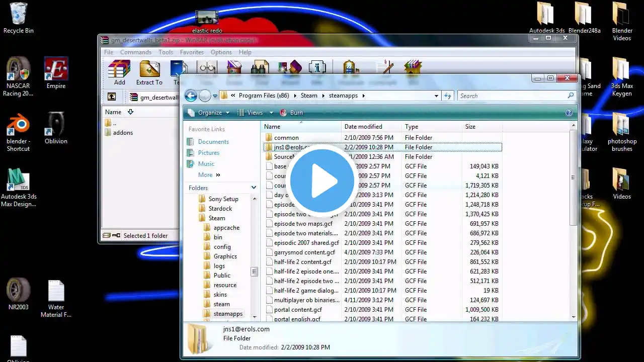
Task: Click the WinRAR Add archive icon
Action: point(119,72)
